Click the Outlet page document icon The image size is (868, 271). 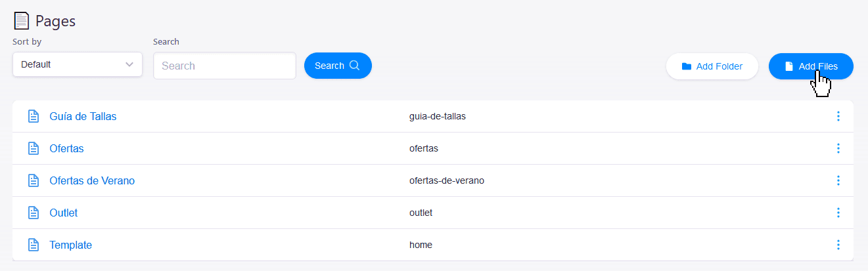[x=34, y=213]
